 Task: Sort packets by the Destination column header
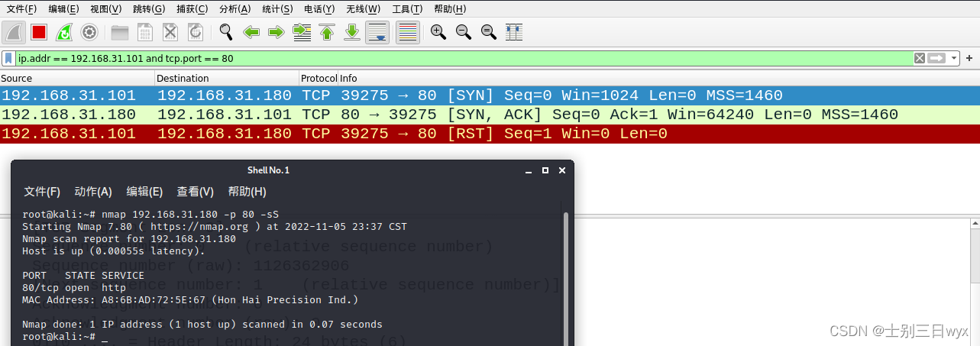[227, 78]
